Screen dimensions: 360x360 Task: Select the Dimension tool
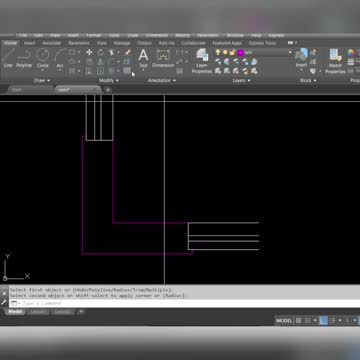point(163,58)
